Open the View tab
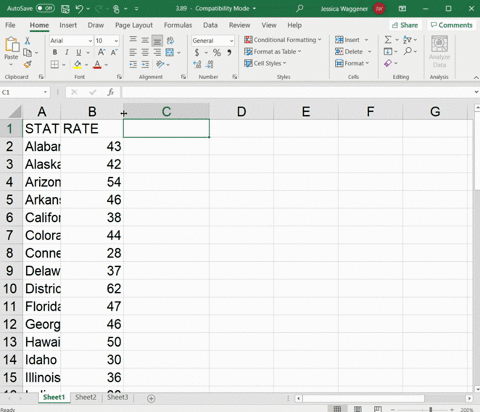The height and width of the screenshot is (412, 480). click(269, 25)
